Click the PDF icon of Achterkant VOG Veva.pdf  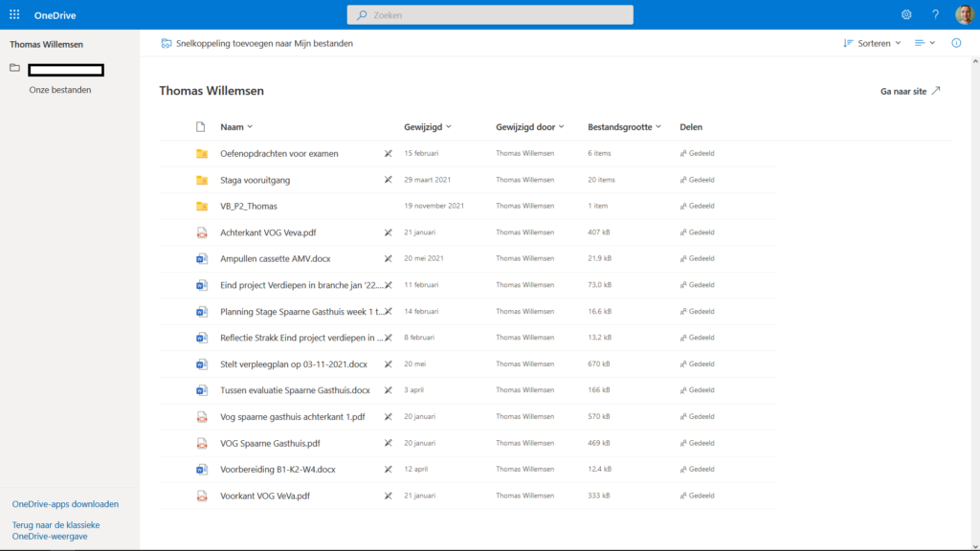(x=202, y=232)
